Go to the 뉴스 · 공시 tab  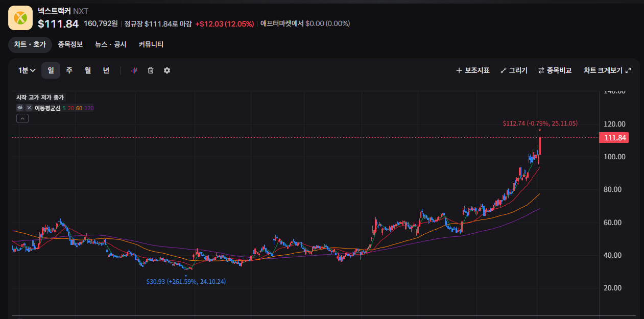(110, 44)
